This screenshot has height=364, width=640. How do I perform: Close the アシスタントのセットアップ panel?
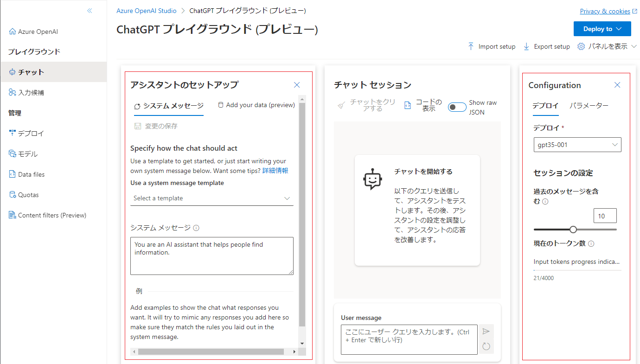[x=297, y=85]
